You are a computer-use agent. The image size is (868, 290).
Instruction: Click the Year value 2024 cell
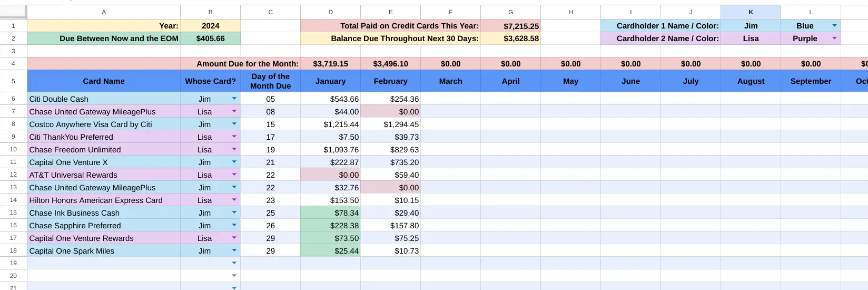pyautogui.click(x=211, y=26)
